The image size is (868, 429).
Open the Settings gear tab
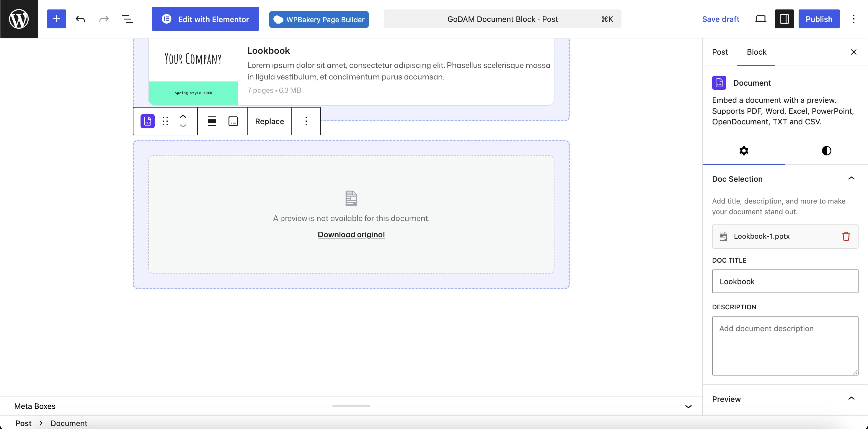(x=744, y=150)
